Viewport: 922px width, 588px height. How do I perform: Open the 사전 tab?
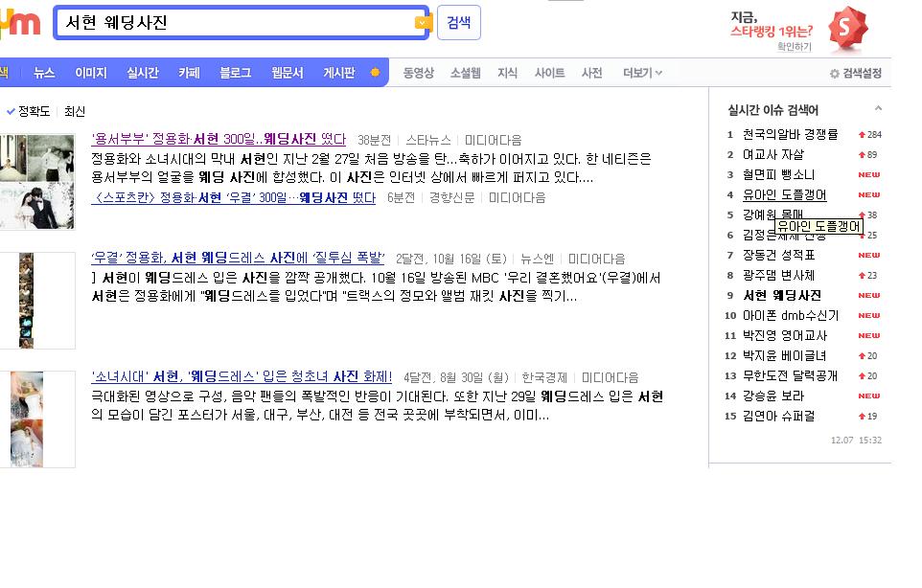point(591,73)
